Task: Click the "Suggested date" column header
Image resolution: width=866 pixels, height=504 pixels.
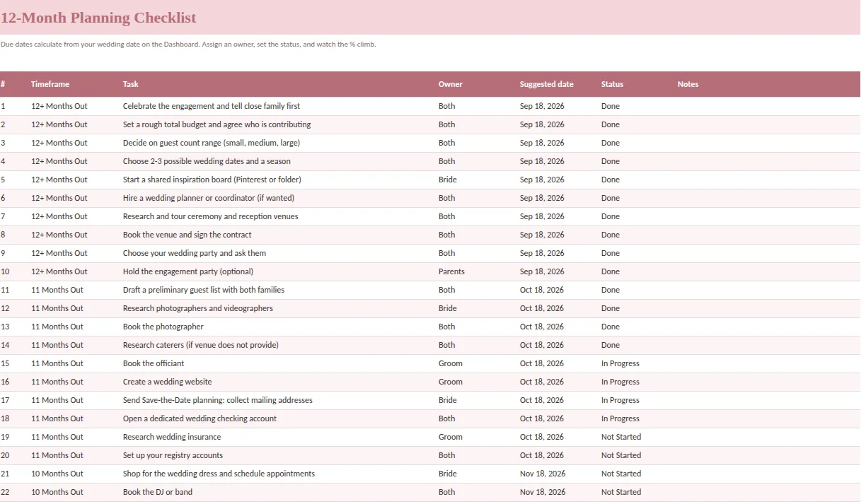Action: (x=546, y=84)
